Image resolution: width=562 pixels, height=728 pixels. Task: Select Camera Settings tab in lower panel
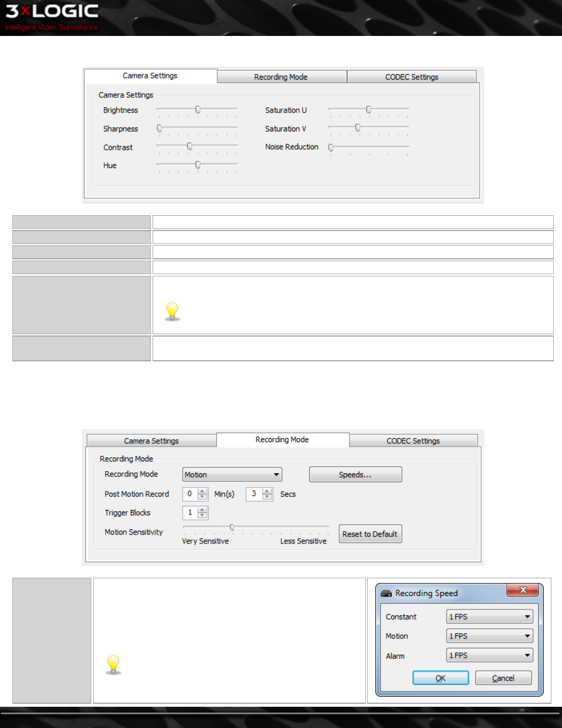pos(151,441)
